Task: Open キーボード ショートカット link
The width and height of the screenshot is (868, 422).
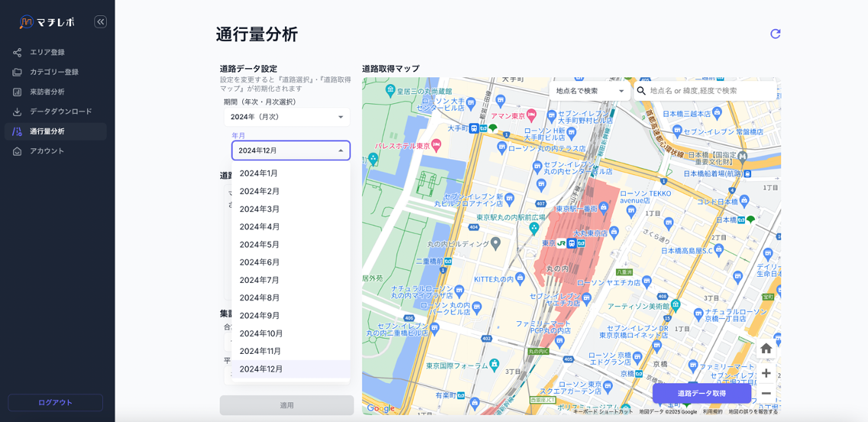Action: [x=602, y=411]
